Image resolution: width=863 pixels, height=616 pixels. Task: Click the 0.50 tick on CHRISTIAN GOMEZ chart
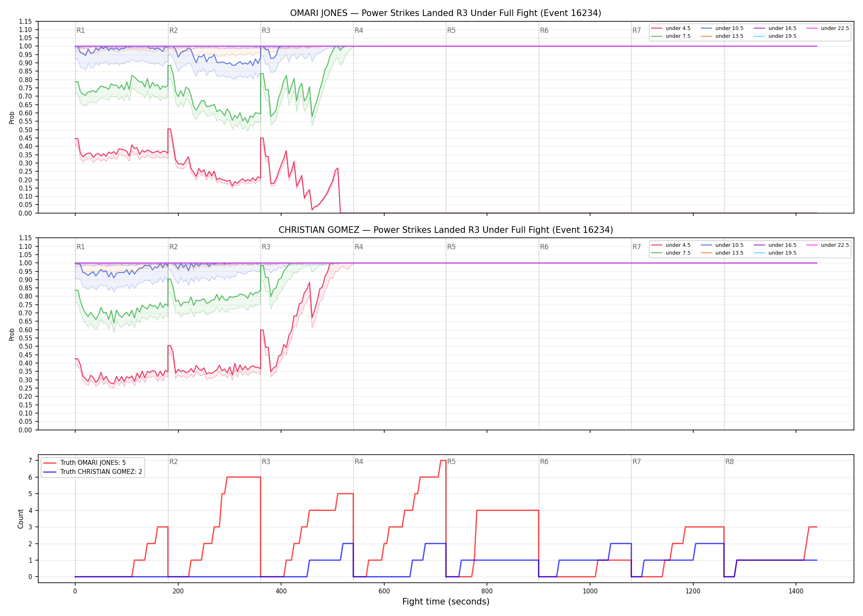click(x=25, y=346)
